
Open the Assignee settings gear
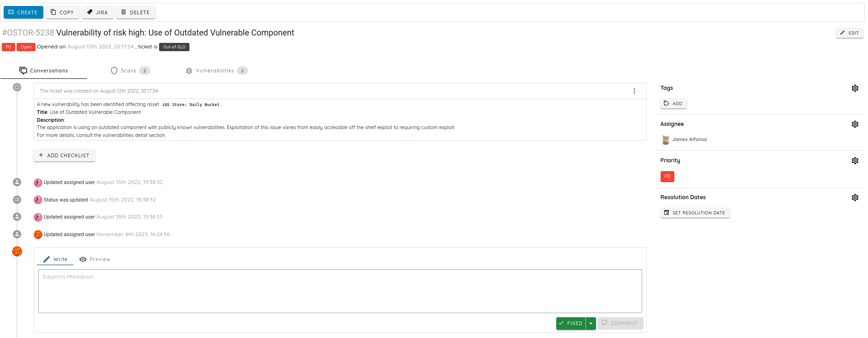pos(855,124)
